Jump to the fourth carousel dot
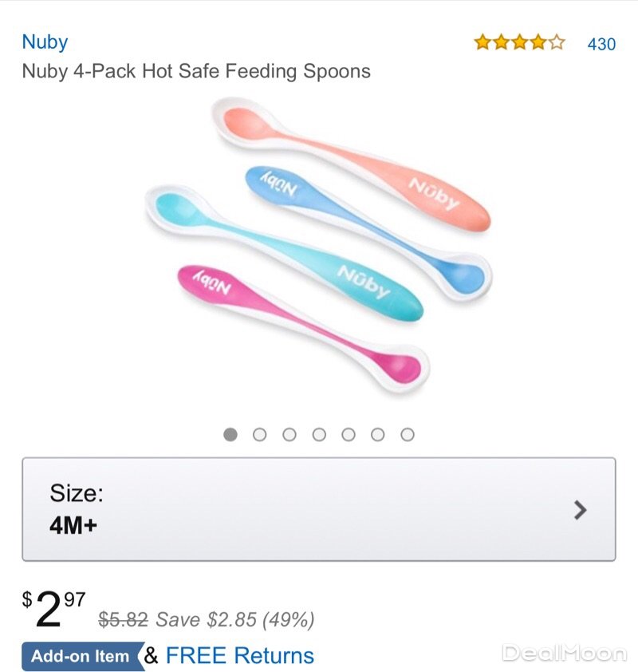 (x=319, y=434)
